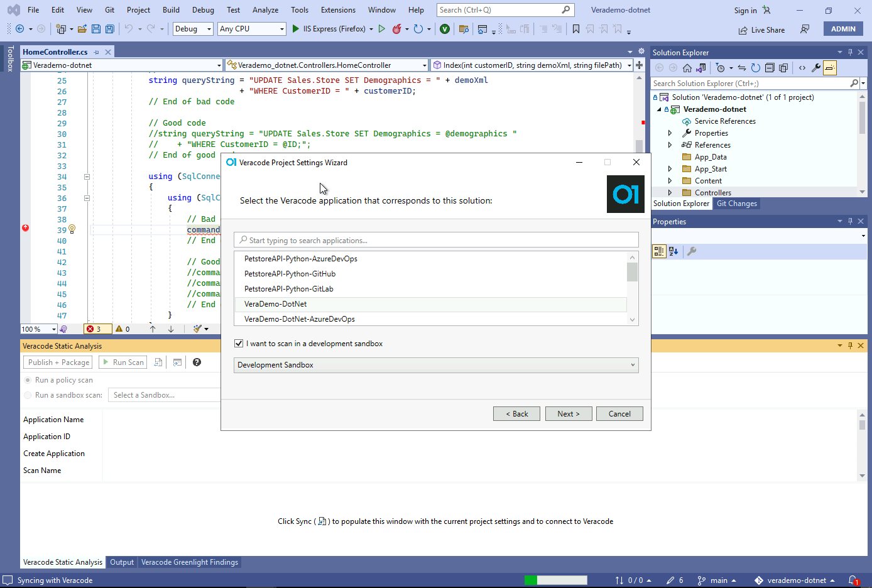Click the status bar sync progress bar

556,580
